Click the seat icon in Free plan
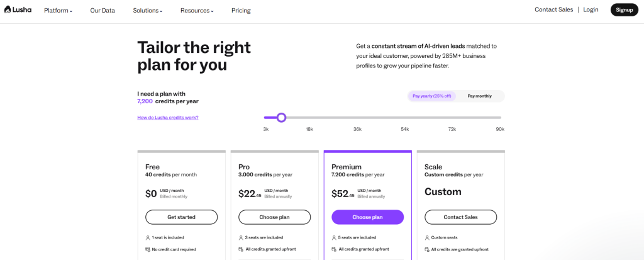 pos(148,237)
